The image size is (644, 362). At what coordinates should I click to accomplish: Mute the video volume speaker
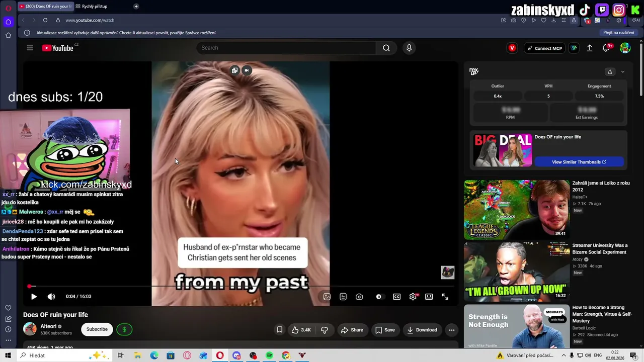click(51, 297)
